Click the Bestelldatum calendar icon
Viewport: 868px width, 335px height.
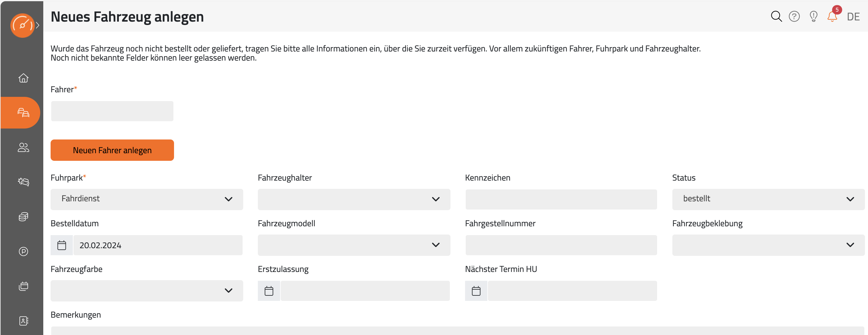62,245
